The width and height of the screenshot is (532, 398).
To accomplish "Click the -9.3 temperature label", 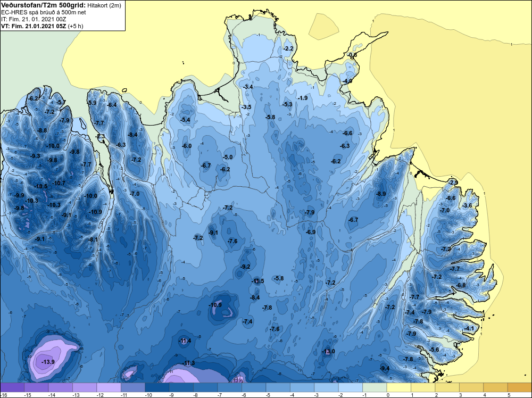I will click(35, 156).
